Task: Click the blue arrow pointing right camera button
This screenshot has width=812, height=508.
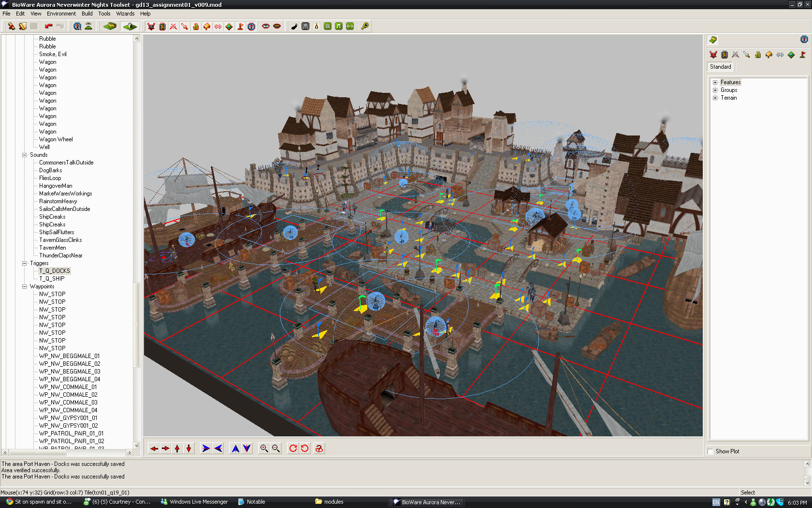Action: [x=206, y=448]
